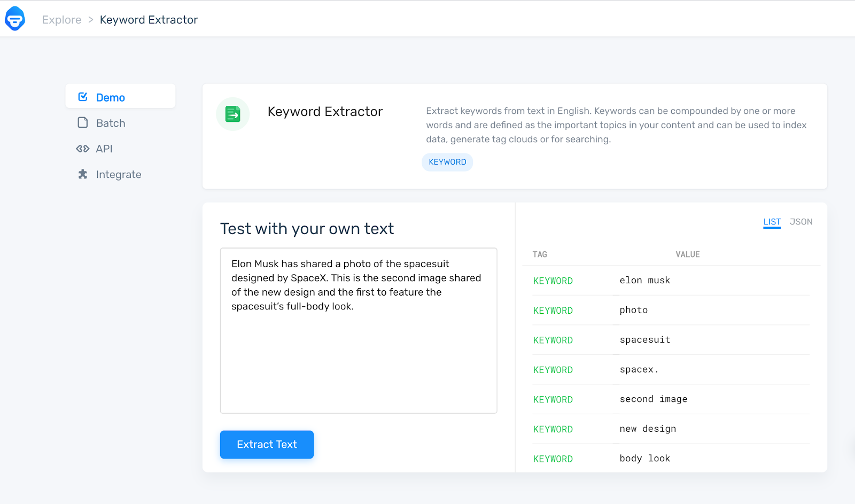Click the green Keyword Extractor model icon

tap(233, 114)
